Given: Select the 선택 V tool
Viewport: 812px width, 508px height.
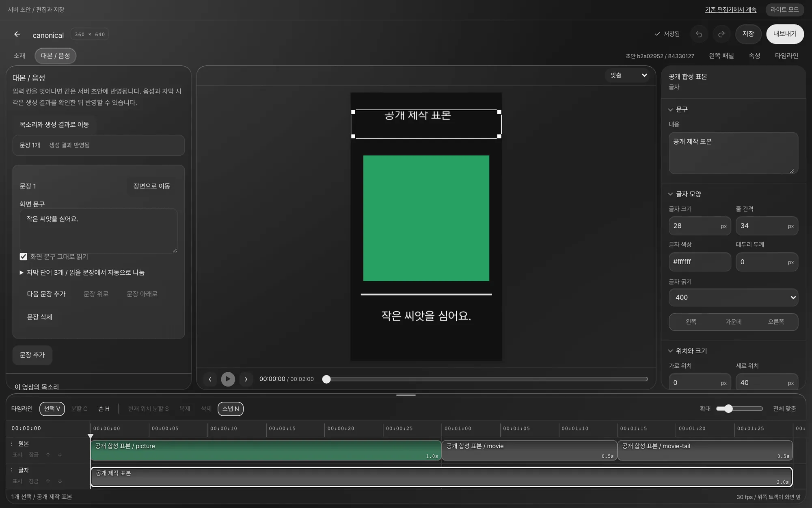Looking at the screenshot, I should [52, 409].
